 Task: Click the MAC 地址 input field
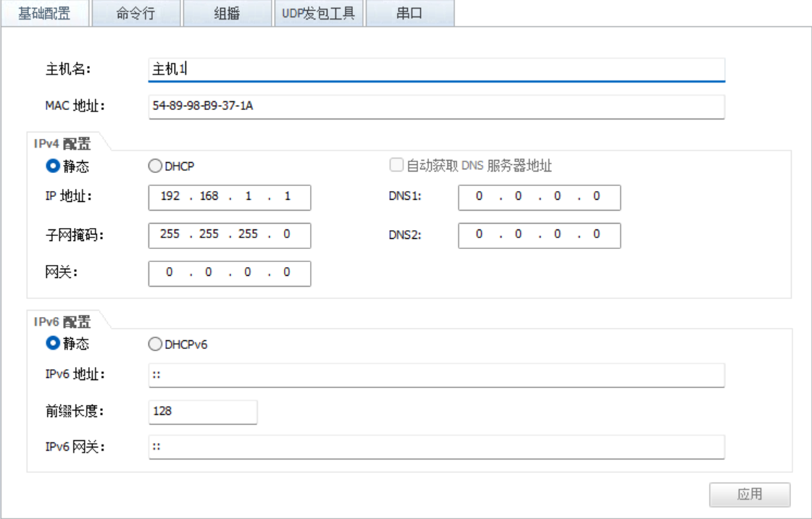click(437, 106)
